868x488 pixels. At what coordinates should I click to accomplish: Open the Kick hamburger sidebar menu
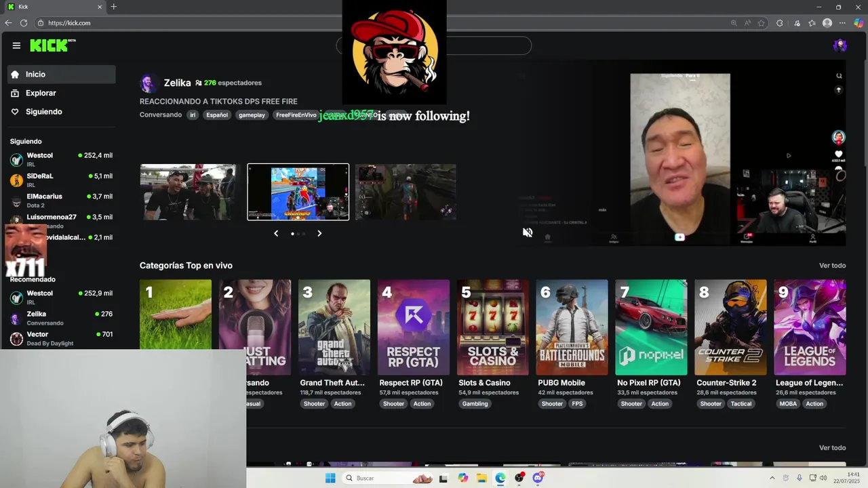[x=16, y=45]
